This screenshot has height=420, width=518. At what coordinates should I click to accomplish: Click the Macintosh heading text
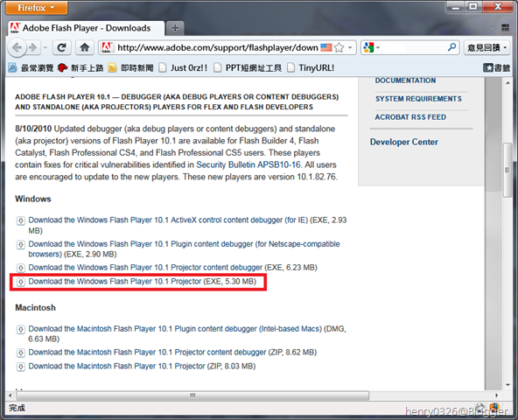click(x=35, y=308)
